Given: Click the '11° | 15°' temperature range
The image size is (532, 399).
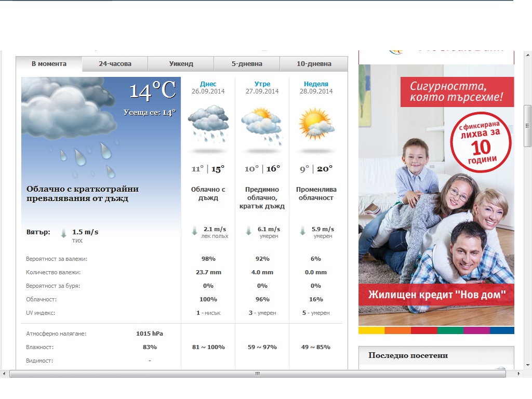Looking at the screenshot, I should tap(208, 169).
